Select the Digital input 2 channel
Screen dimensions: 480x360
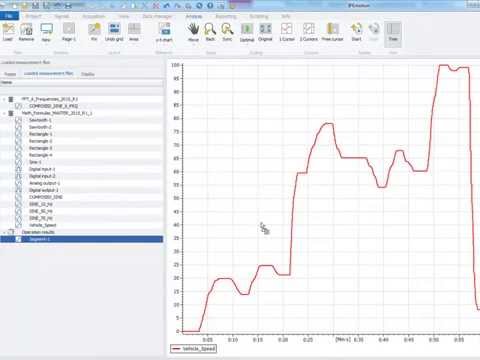(42, 176)
